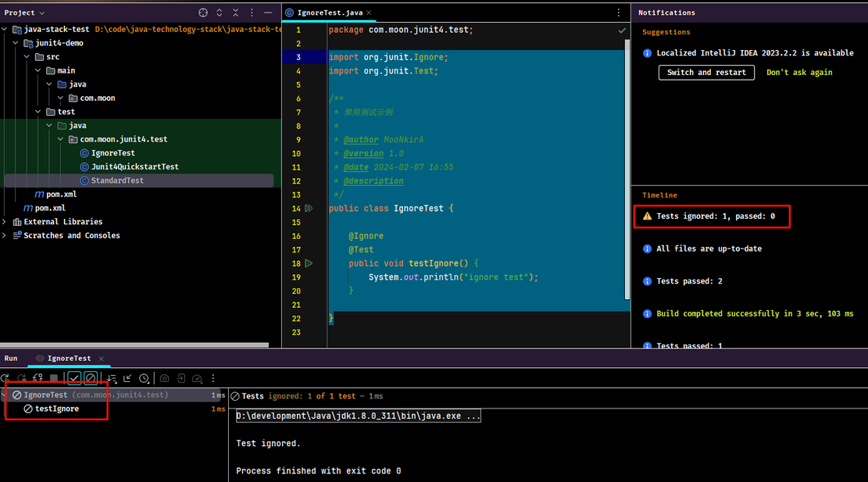Toggle auto-test rerun icon in Run toolbar
Viewport: 868px width, 482px height.
(38, 379)
